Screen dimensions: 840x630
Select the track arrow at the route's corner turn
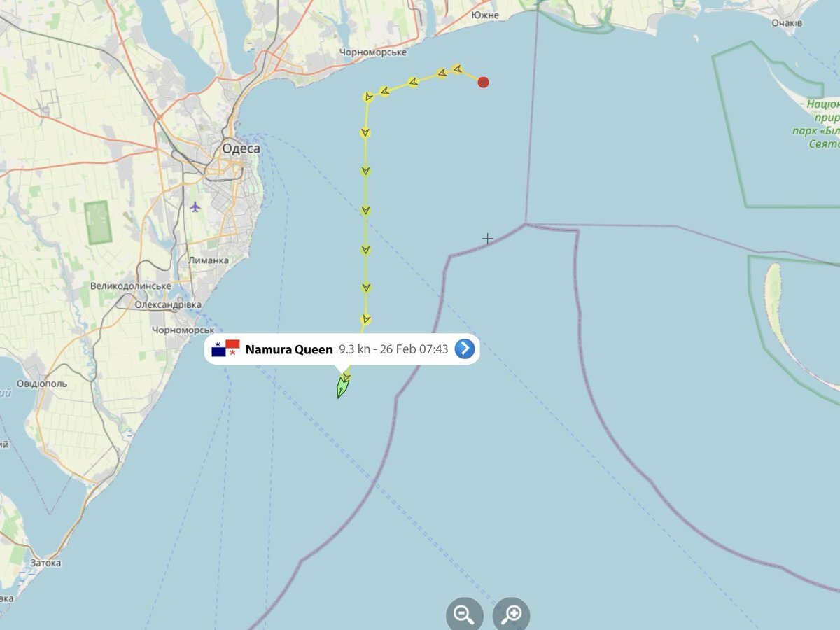click(x=368, y=97)
